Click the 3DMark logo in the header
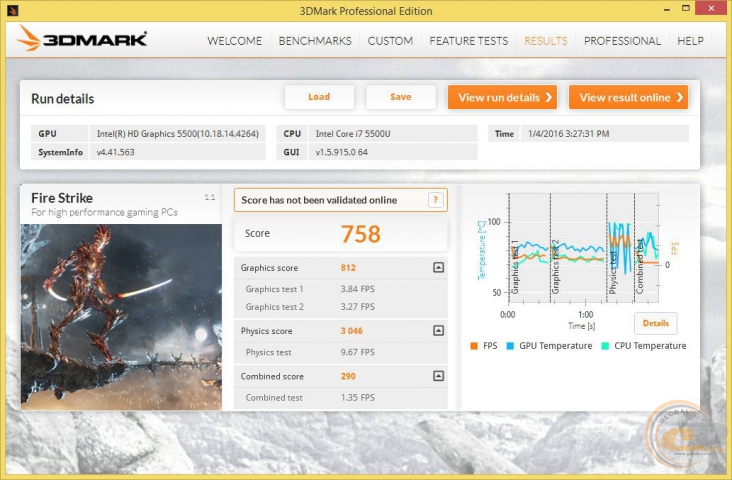Viewport: 732px width, 480px height. [x=82, y=39]
